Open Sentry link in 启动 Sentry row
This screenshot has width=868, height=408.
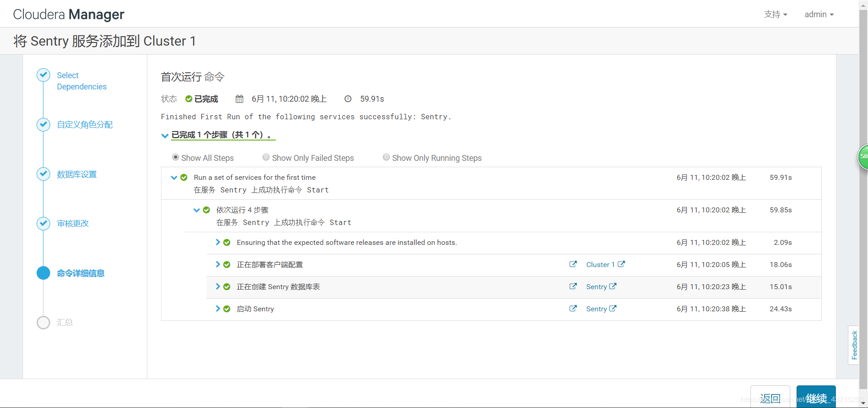pos(596,309)
